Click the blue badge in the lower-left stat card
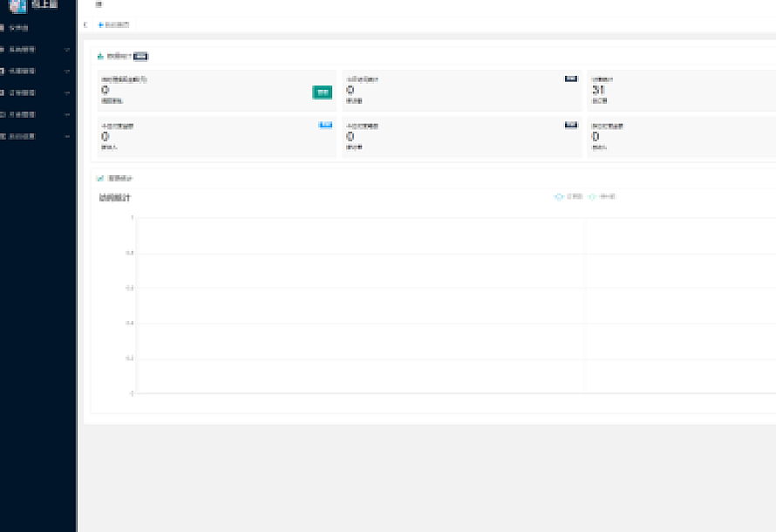 pos(326,125)
